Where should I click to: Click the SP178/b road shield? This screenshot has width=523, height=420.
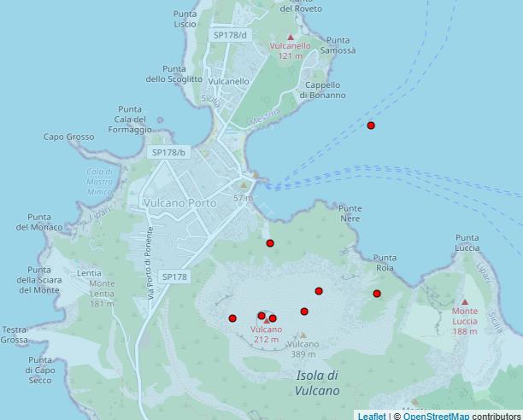[x=167, y=152]
